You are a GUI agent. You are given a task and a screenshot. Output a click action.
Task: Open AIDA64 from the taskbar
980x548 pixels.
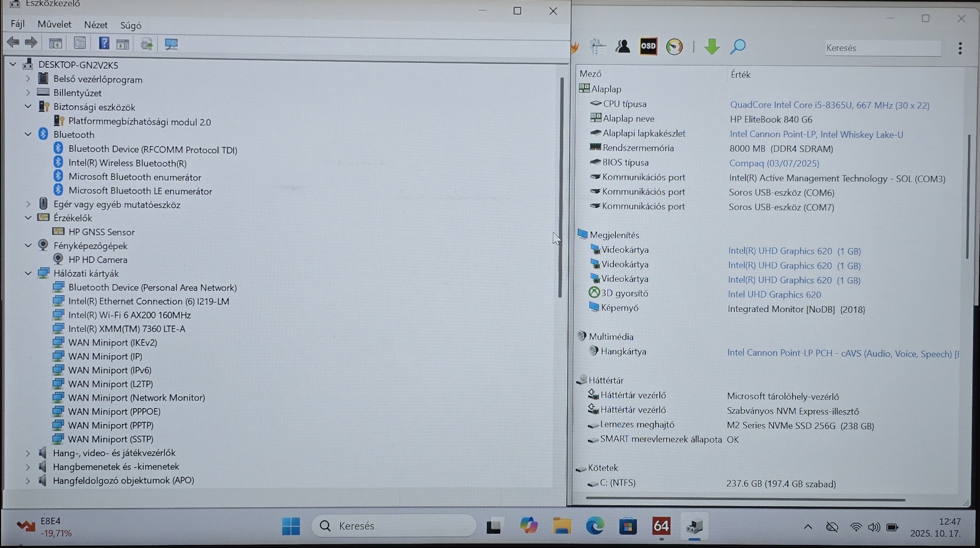tap(661, 526)
